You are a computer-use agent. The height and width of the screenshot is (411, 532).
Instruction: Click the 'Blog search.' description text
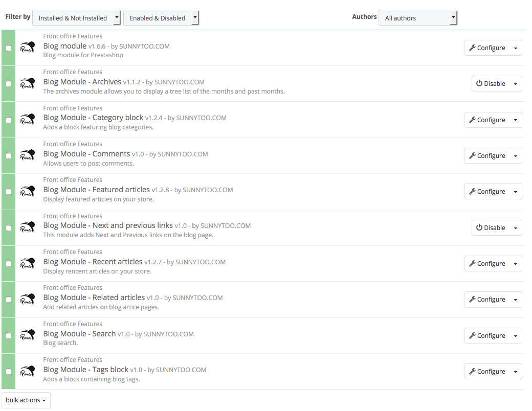(60, 343)
